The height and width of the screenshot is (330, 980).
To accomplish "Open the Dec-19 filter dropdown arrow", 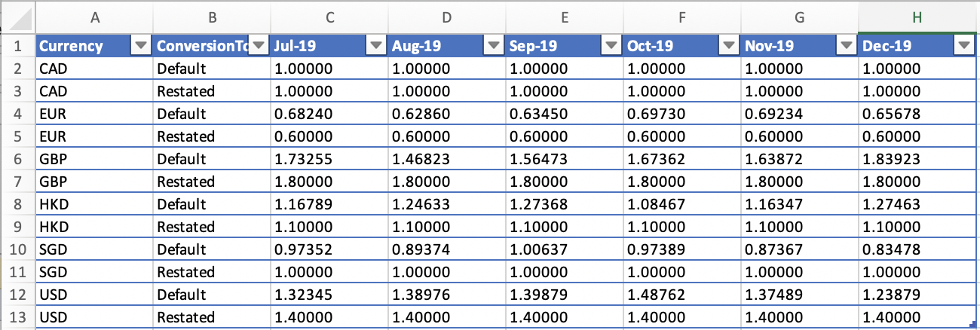I will pyautogui.click(x=964, y=46).
